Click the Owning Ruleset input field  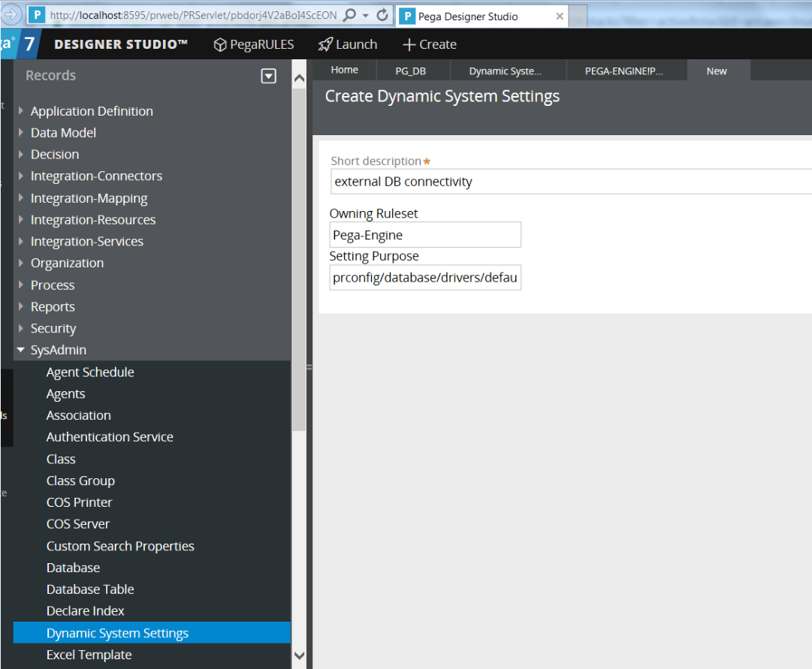tap(425, 235)
